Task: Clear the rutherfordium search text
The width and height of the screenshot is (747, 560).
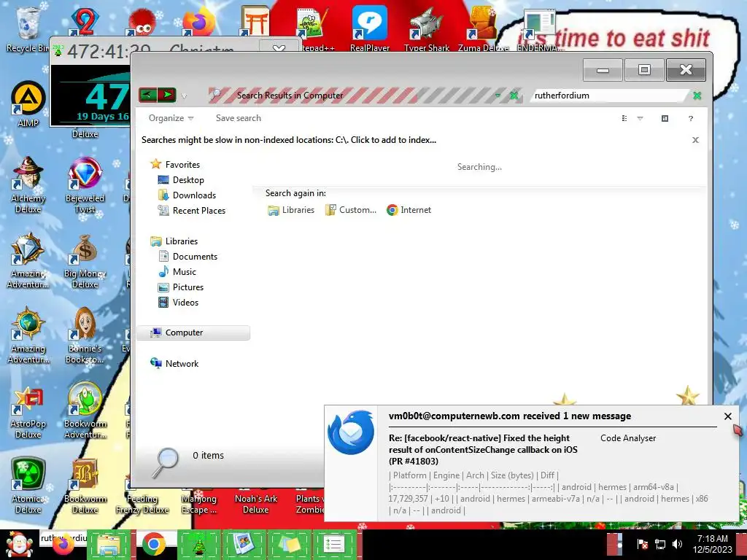Action: coord(697,96)
